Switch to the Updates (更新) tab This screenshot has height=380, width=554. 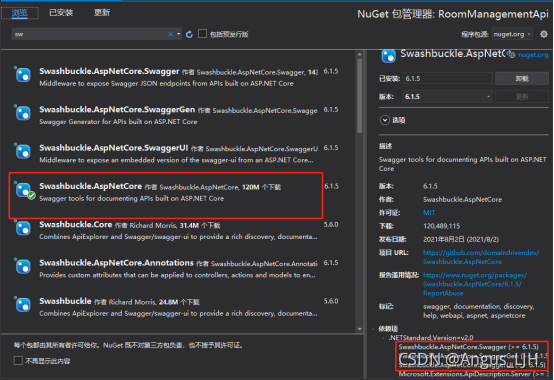click(102, 13)
